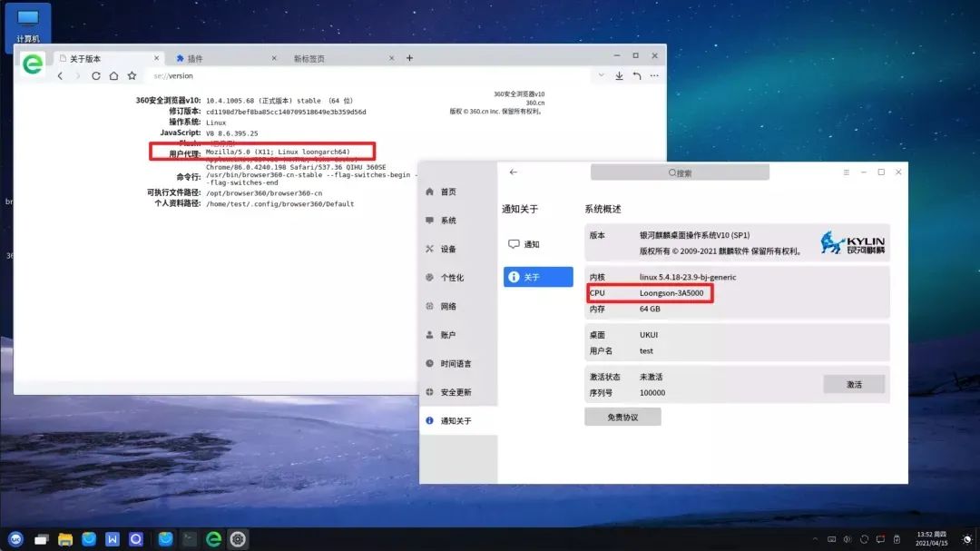The image size is (980, 551).
Task: Reload the browser version page
Action: 95,75
